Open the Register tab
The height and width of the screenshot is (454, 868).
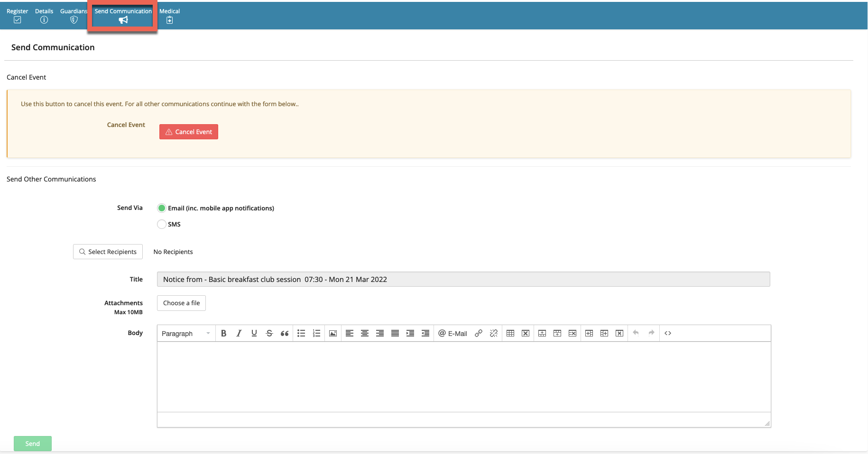[17, 15]
